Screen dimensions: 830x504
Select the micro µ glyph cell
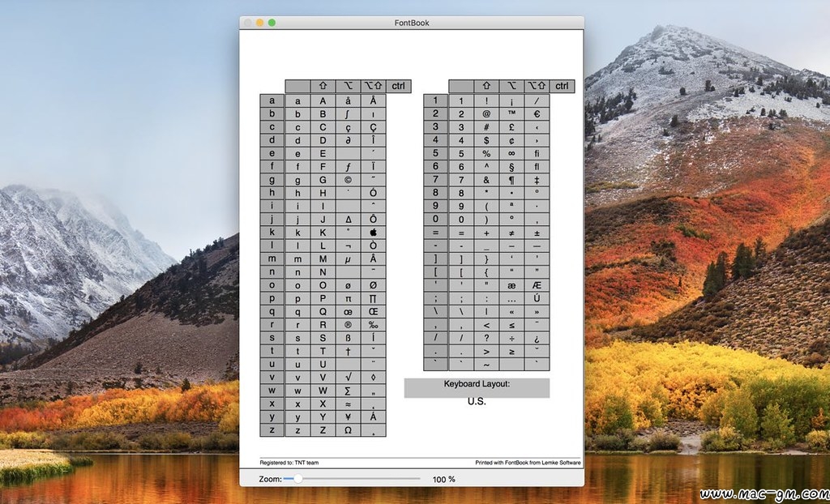point(349,258)
